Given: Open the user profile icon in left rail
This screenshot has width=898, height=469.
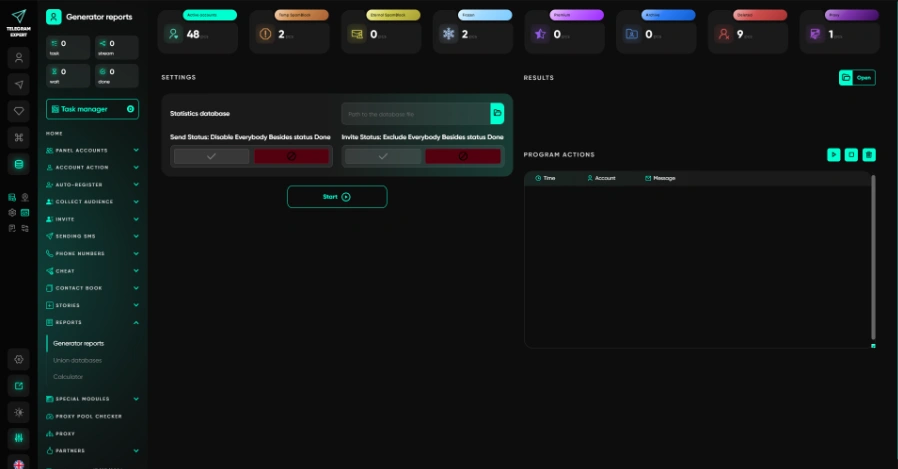Looking at the screenshot, I should coord(19,57).
